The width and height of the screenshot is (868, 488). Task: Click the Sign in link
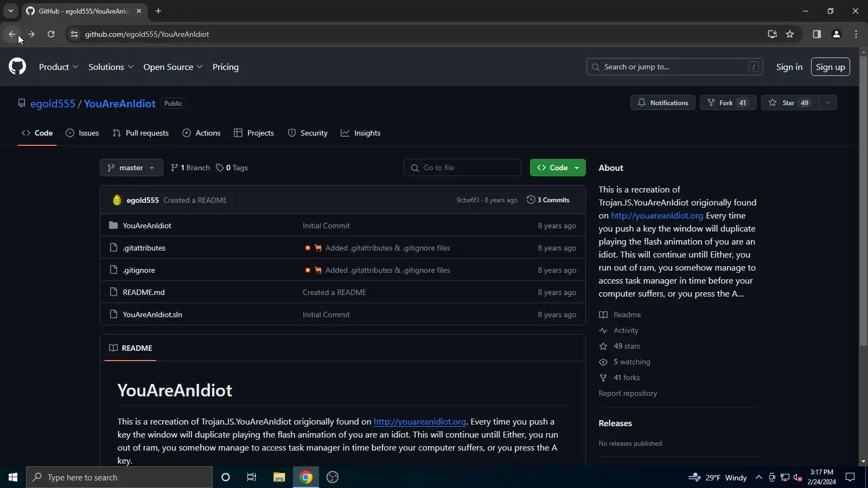click(x=789, y=67)
